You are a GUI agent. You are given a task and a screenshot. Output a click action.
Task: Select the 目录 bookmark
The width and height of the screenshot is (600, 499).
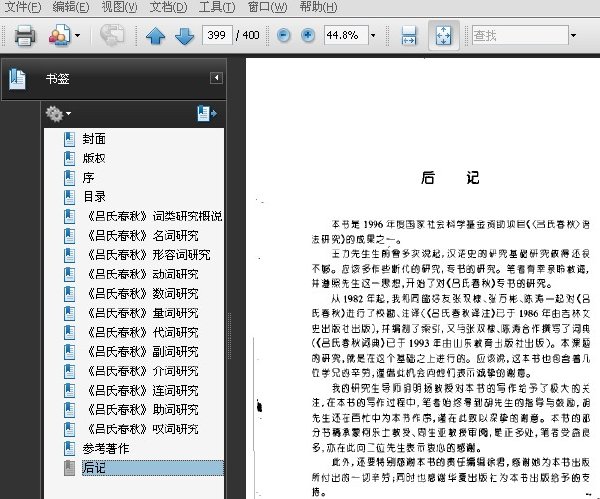[x=94, y=197]
